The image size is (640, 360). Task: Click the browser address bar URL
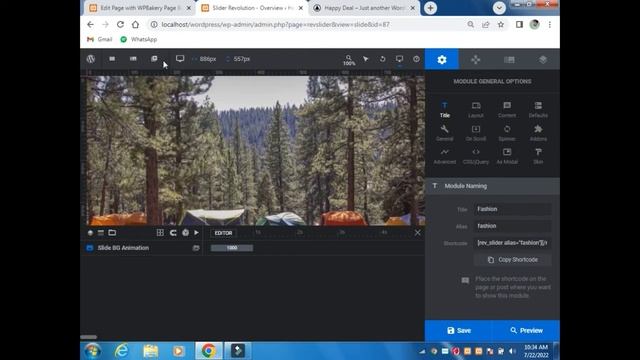click(x=276, y=24)
